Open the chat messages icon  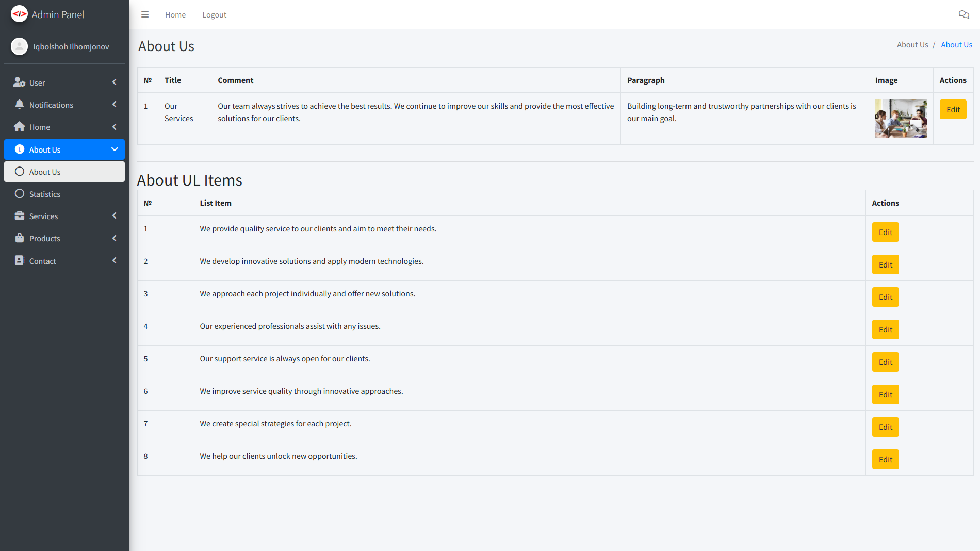click(x=963, y=14)
